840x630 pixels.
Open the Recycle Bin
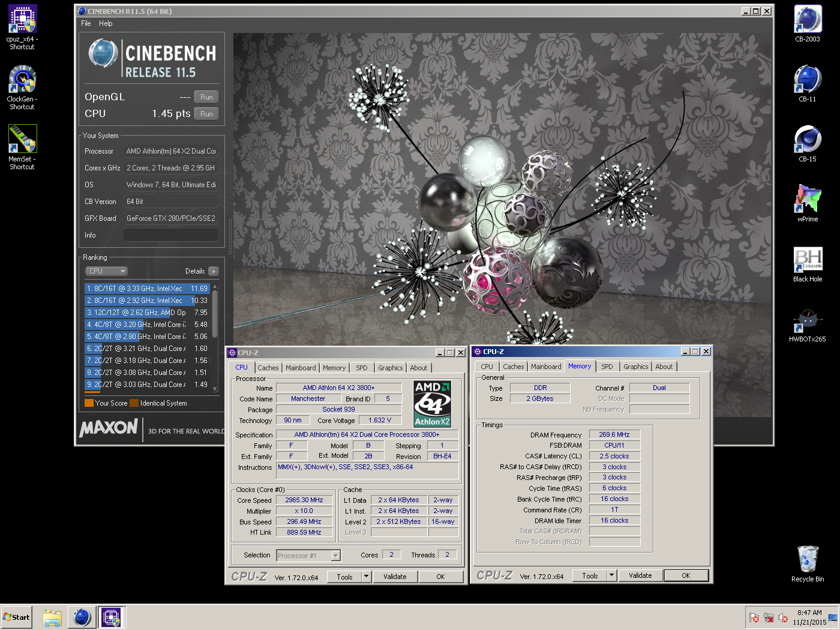[x=808, y=563]
